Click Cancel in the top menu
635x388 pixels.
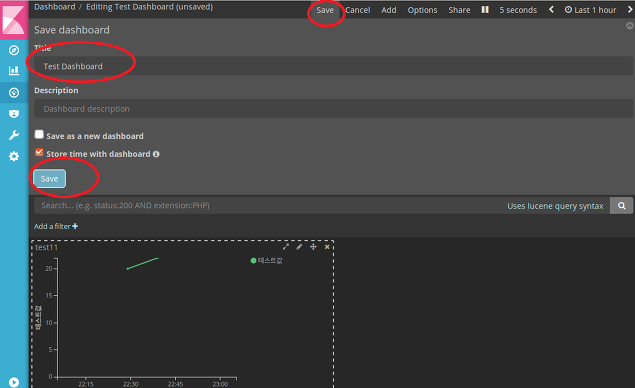[x=358, y=10]
